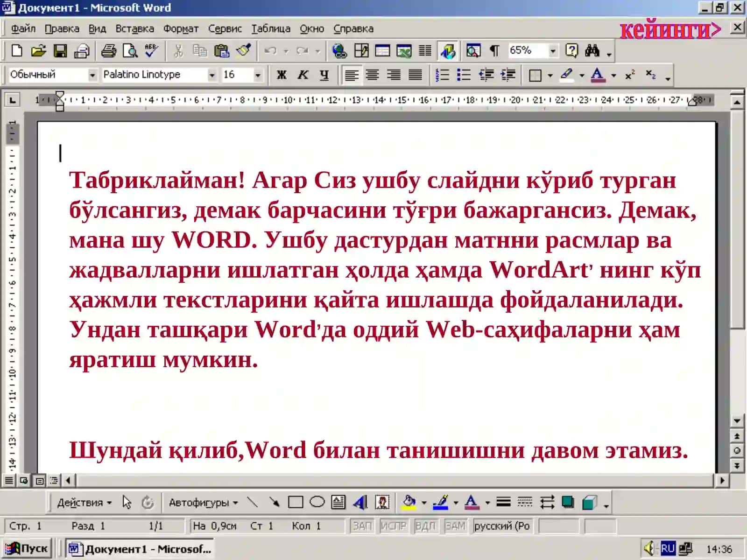Open Print Preview
Screen dimensions: 747x560
[x=130, y=50]
